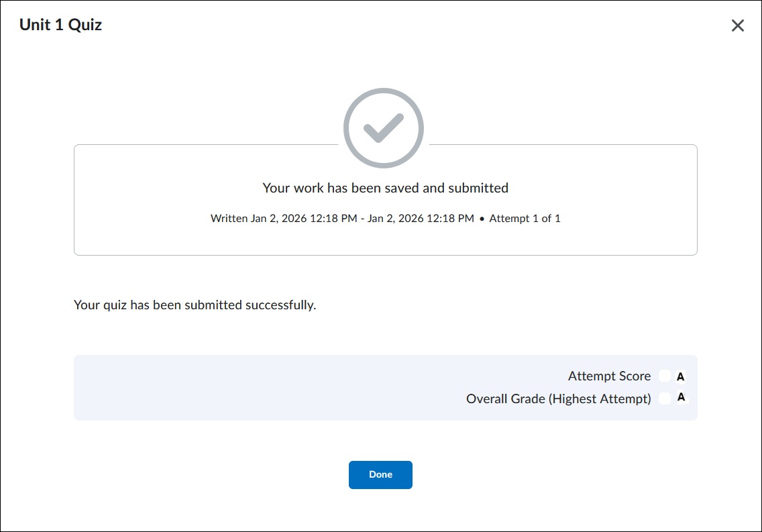Select the circled checkmark above the confirmation box
This screenshot has height=532, width=762.
pyautogui.click(x=384, y=127)
